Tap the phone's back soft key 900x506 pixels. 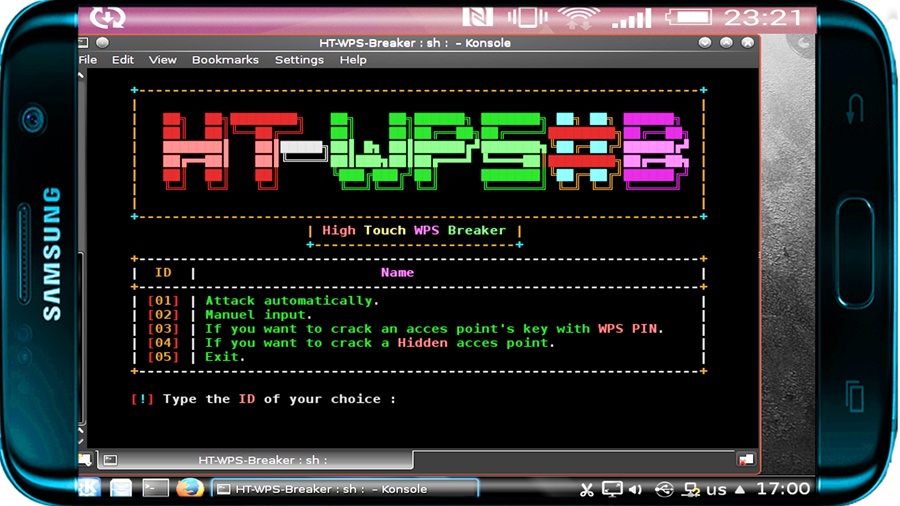pos(855,109)
